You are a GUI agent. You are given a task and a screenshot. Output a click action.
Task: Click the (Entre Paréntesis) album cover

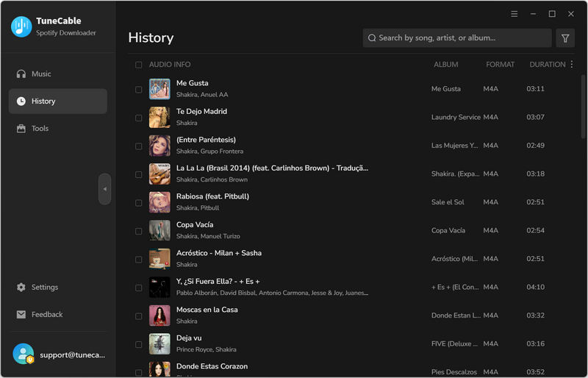pos(159,146)
